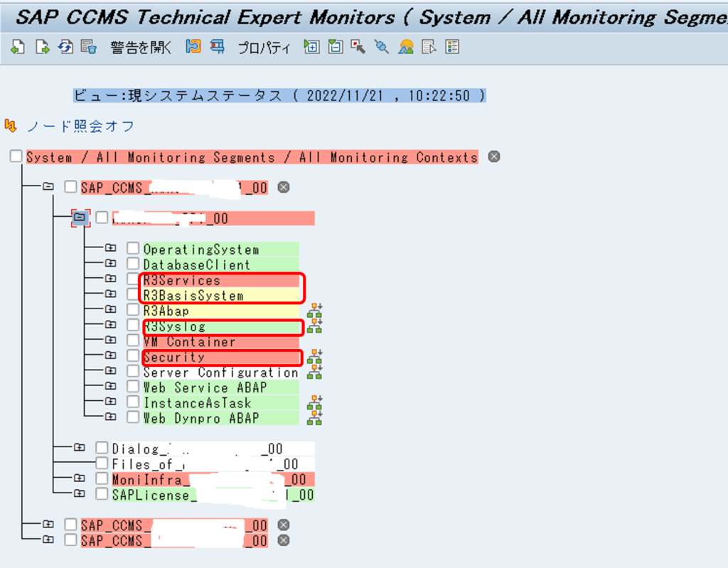Expand the R3Services node
This screenshot has width=728, height=568.
click(x=110, y=279)
